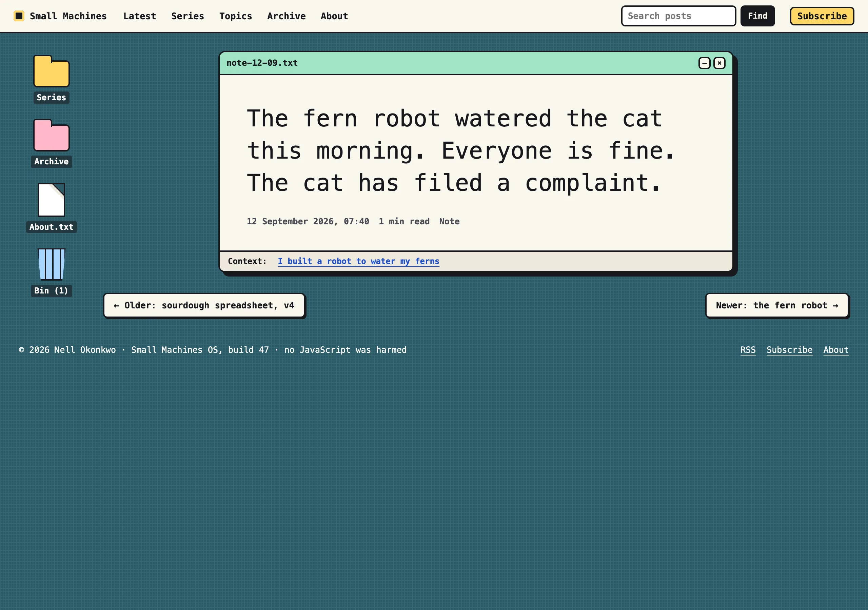868x610 pixels.
Task: Focus the Search posts field
Action: click(x=678, y=16)
